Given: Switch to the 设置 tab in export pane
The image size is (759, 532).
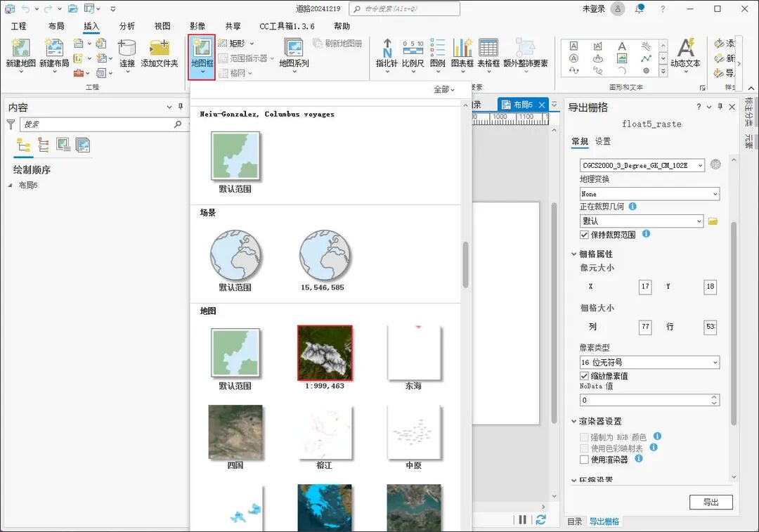Looking at the screenshot, I should click(x=603, y=141).
